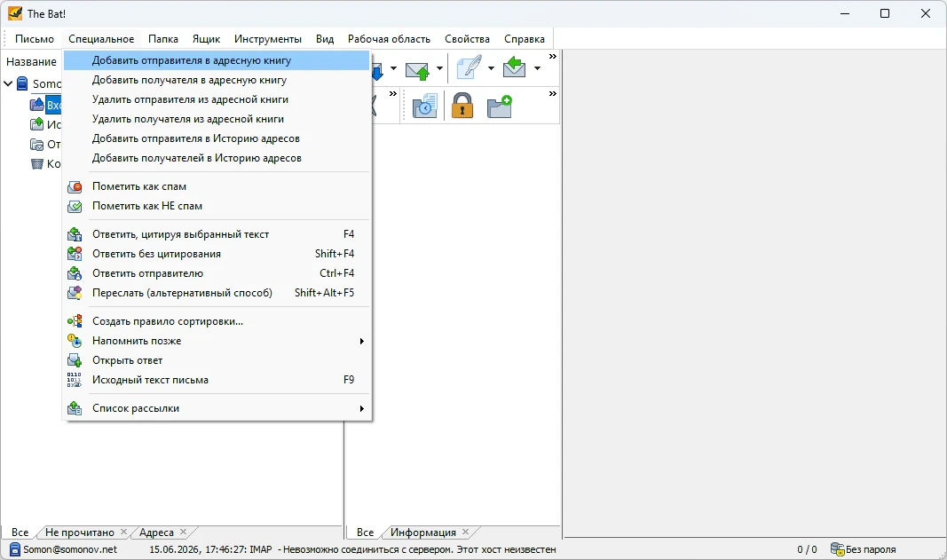
Task: Click the reply envelope with green arrow
Action: pos(514,67)
